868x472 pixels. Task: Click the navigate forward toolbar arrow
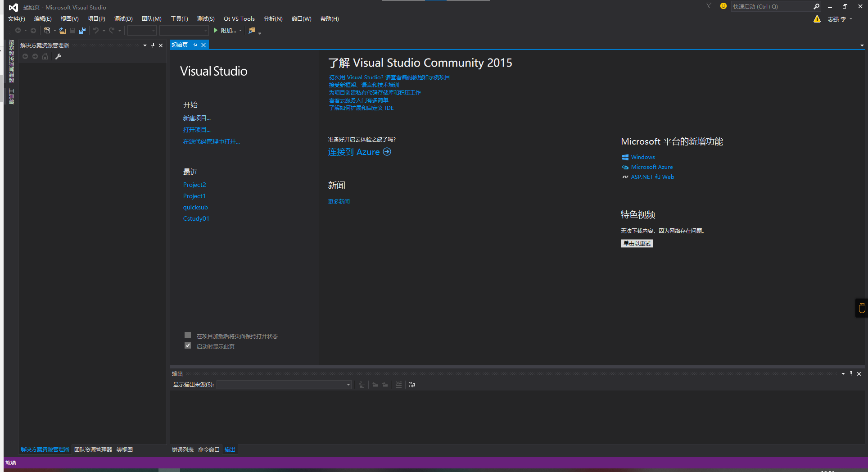coord(33,31)
